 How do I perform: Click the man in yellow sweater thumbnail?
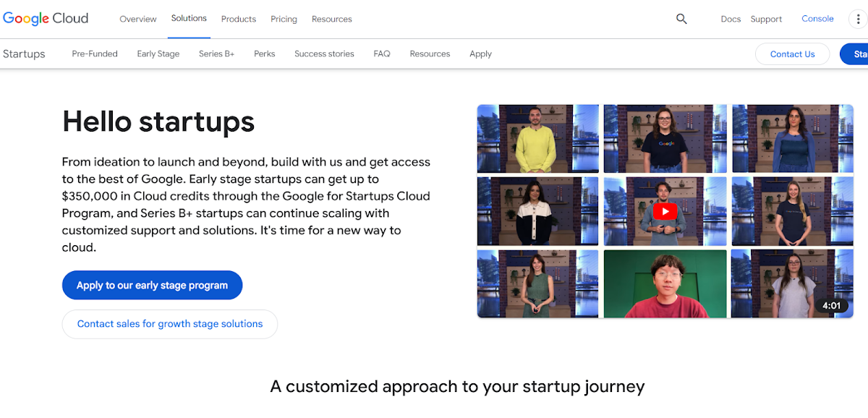tap(537, 139)
